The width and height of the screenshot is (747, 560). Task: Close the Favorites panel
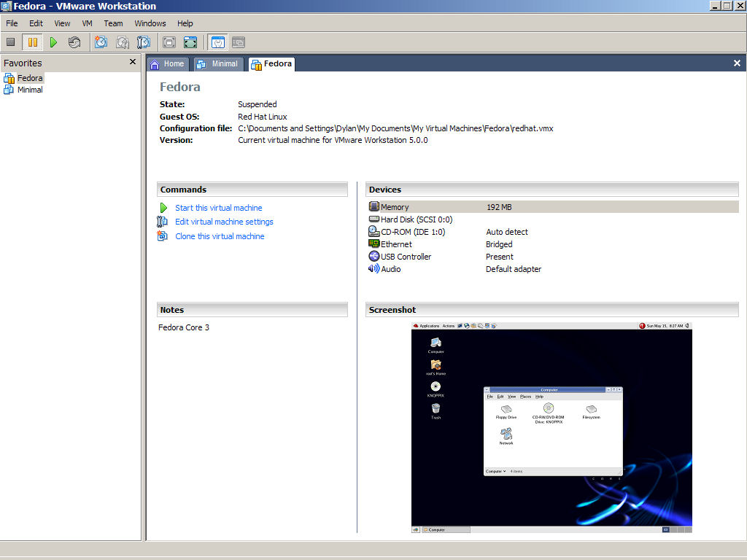click(x=133, y=62)
